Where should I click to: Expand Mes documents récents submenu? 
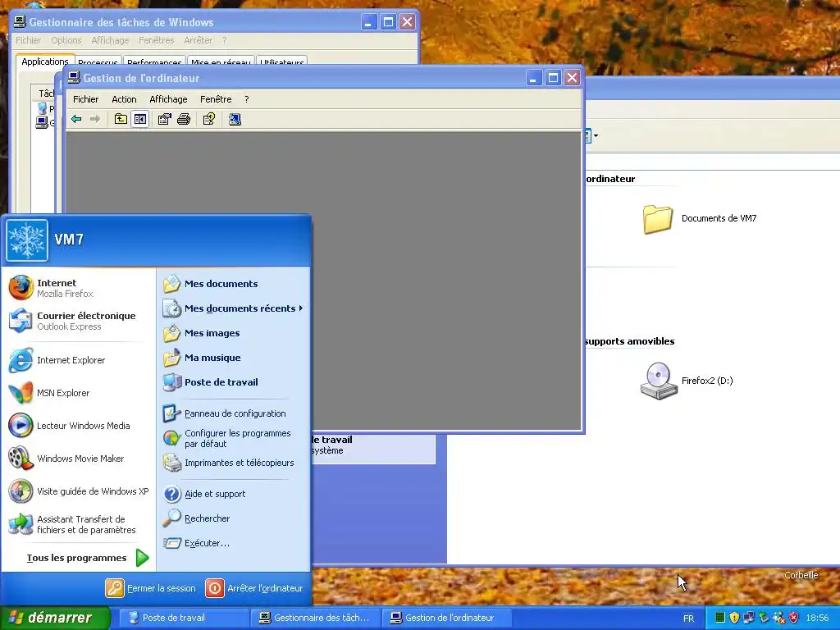tap(234, 308)
